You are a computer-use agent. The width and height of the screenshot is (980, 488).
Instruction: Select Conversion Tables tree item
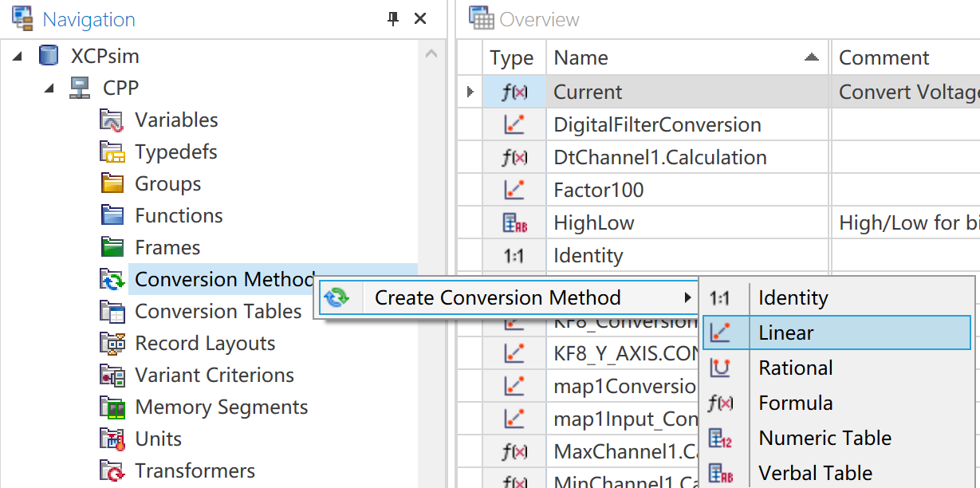click(x=218, y=312)
